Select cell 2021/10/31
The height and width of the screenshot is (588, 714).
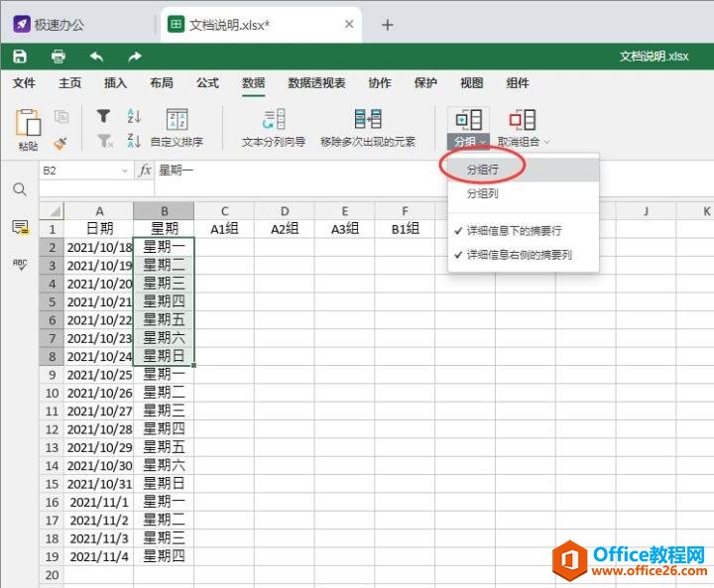coord(99,484)
